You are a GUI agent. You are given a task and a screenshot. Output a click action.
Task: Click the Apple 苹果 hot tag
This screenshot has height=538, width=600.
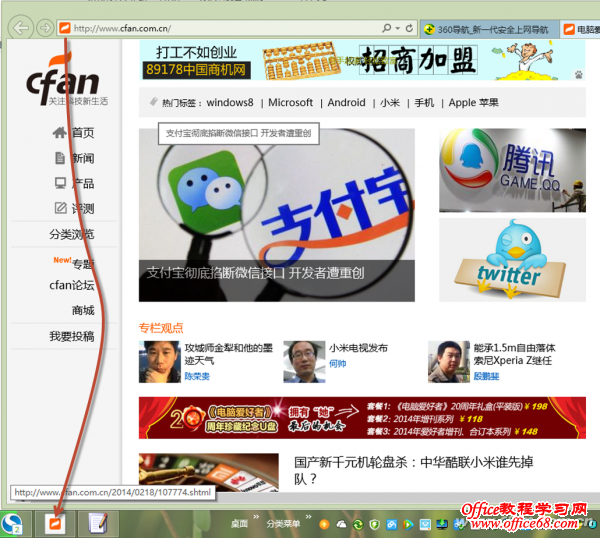473,103
